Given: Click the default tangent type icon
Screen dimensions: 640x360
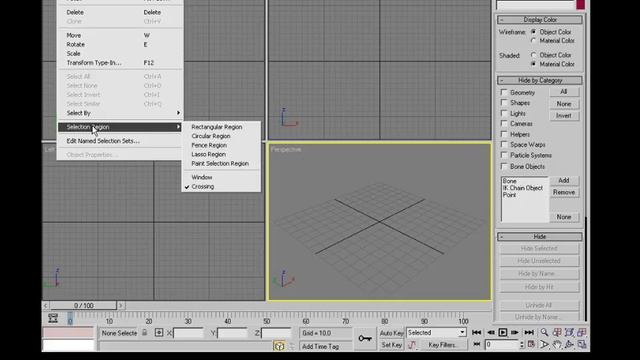Looking at the screenshot, I should click(x=412, y=345).
